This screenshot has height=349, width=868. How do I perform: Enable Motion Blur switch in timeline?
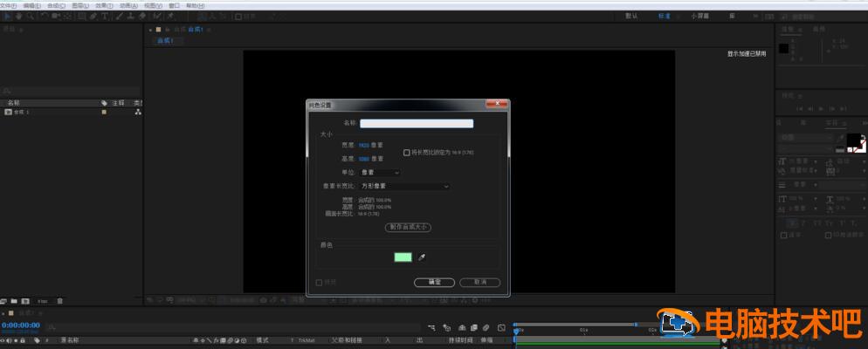(486, 327)
